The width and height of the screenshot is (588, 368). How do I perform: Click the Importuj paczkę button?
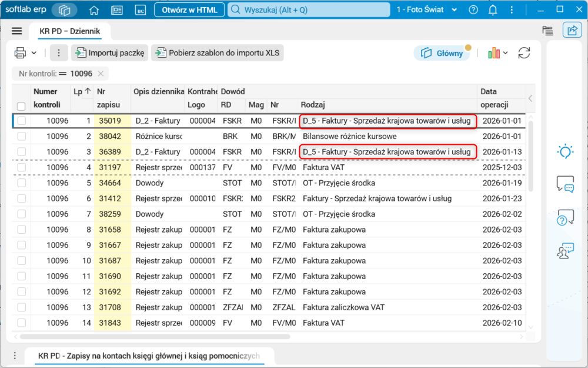[110, 53]
